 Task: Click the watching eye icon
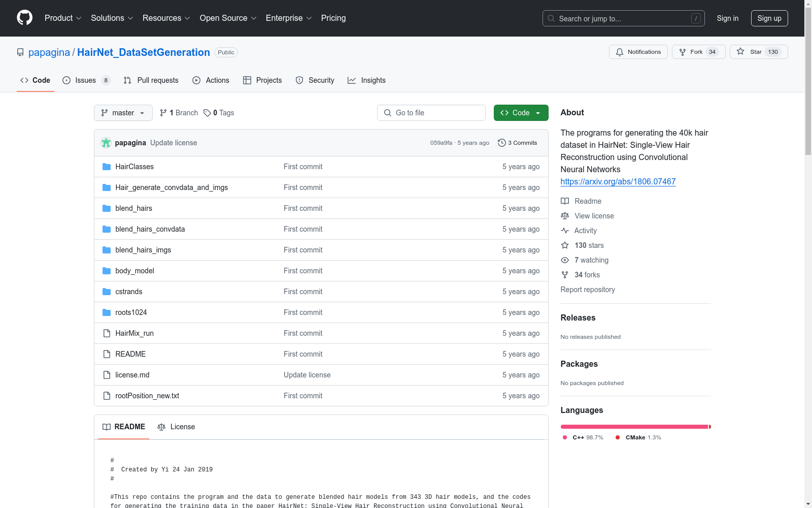pyautogui.click(x=565, y=260)
